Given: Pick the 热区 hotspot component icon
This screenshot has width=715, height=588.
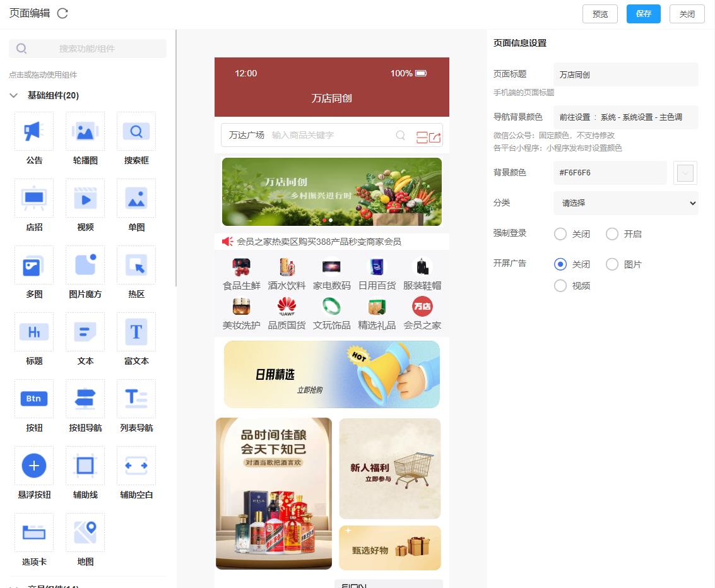Looking at the screenshot, I should click(136, 266).
